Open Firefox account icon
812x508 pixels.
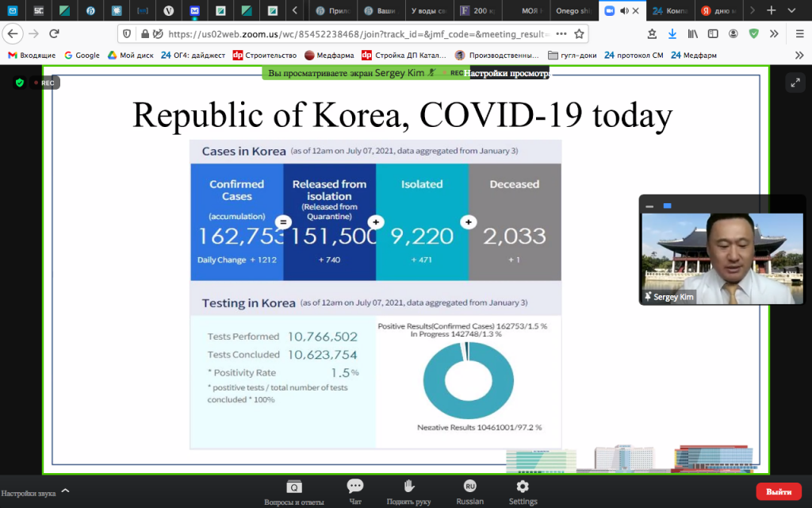pos(733,34)
